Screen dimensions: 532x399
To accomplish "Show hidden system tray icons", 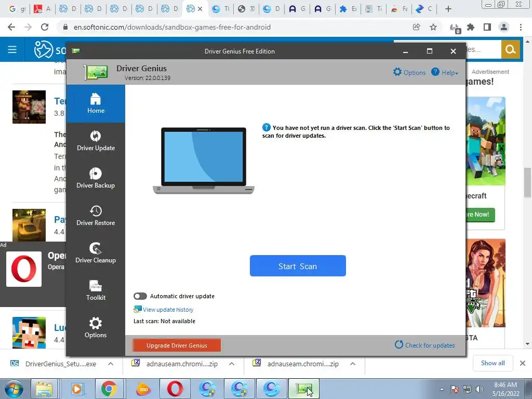I will click(442, 389).
